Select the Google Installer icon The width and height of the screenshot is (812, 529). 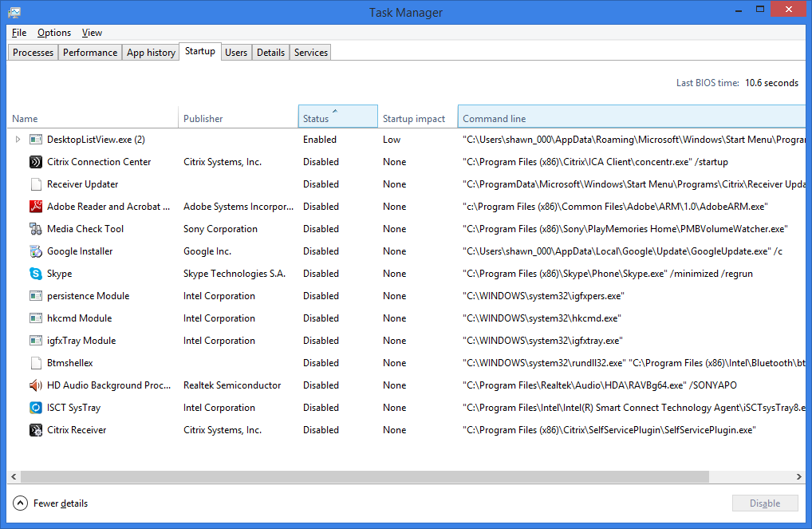click(x=35, y=251)
